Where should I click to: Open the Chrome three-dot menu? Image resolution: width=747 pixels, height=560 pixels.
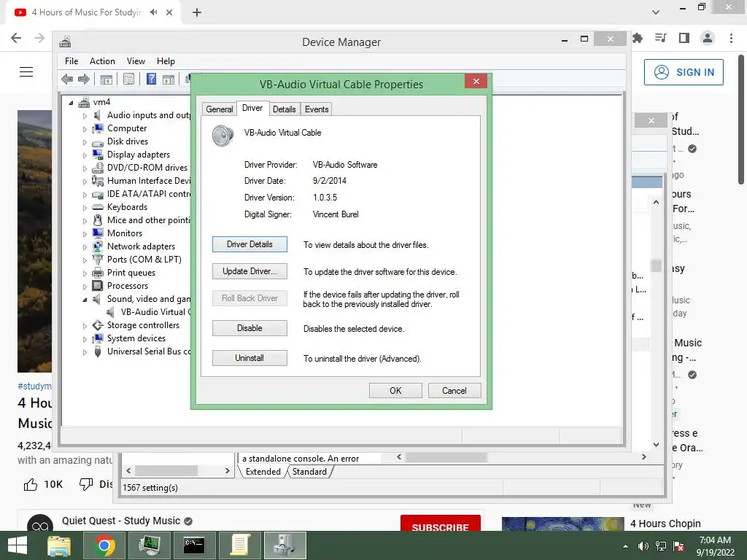coord(731,38)
